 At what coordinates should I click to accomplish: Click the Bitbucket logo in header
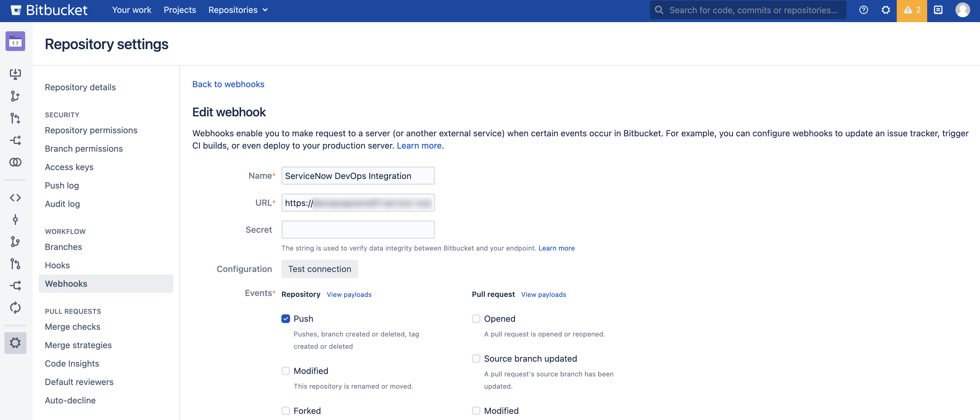tap(49, 10)
